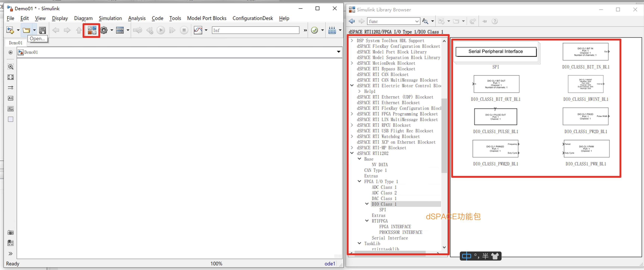Click the screenshot camera icon in palette
Screen dimensions: 644x270
[x=11, y=232]
